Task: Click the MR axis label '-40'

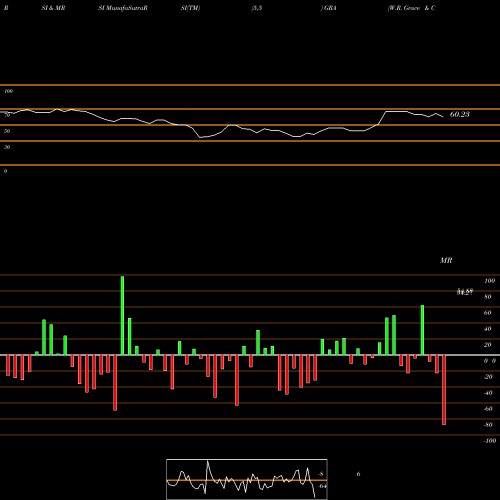Action: pos(488,393)
